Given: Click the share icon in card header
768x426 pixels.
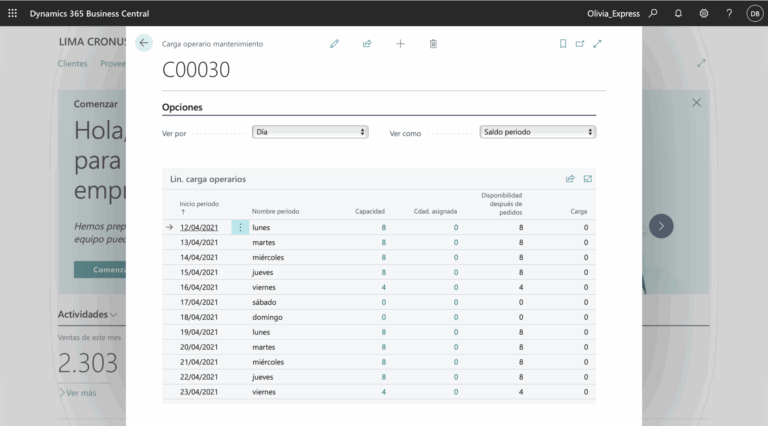Looking at the screenshot, I should coord(367,44).
